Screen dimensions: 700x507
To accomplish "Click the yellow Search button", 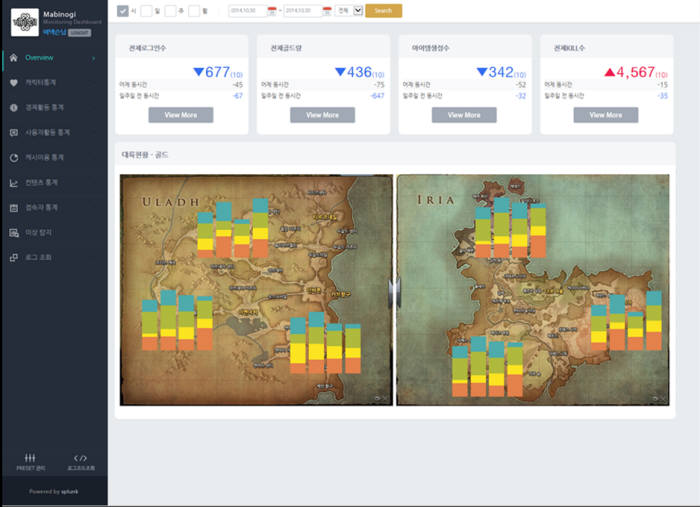I will (x=383, y=11).
